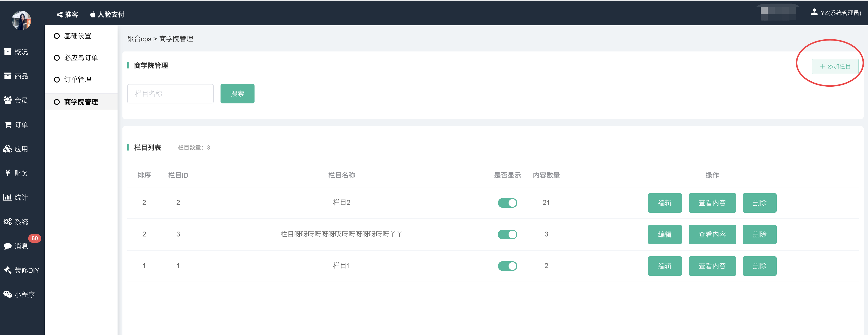Open the 会员 members sidebar icon
This screenshot has width=868, height=335.
pyautogui.click(x=8, y=100)
